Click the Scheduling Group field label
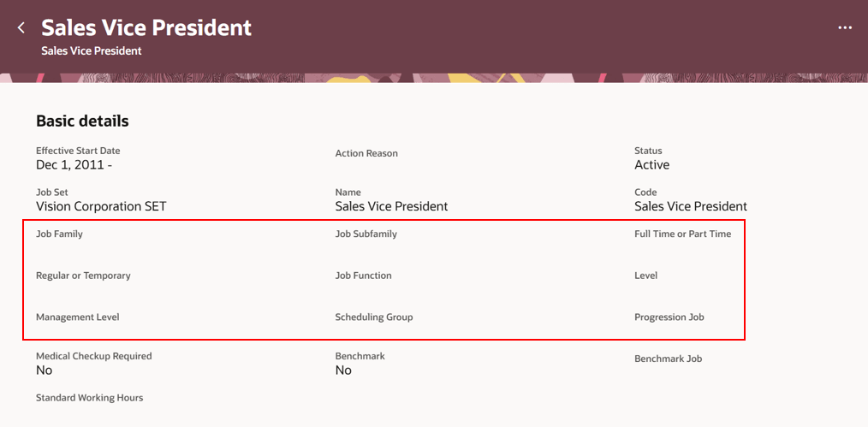This screenshot has width=868, height=427. pos(373,317)
